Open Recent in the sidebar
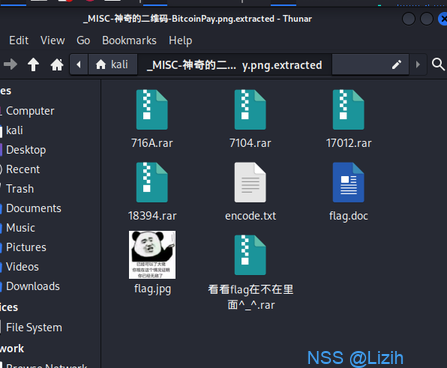Viewport: 447px width, 368px height. (x=23, y=169)
